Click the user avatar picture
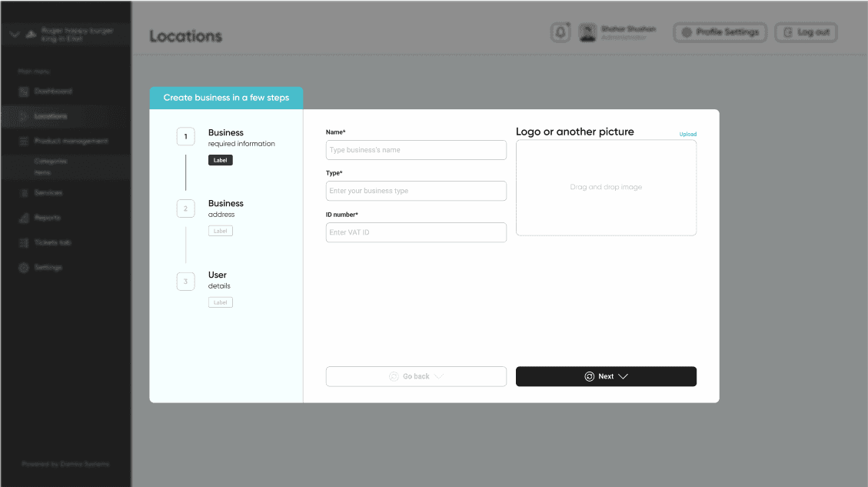The width and height of the screenshot is (868, 487). coord(587,32)
